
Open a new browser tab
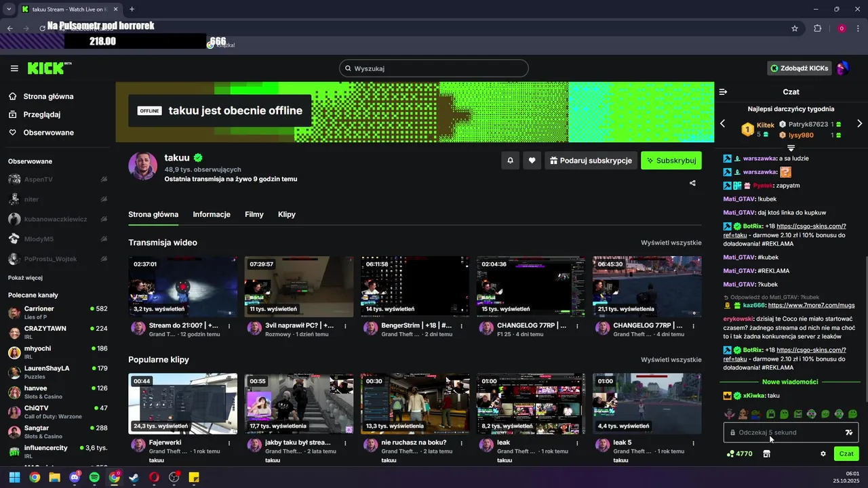(x=132, y=9)
